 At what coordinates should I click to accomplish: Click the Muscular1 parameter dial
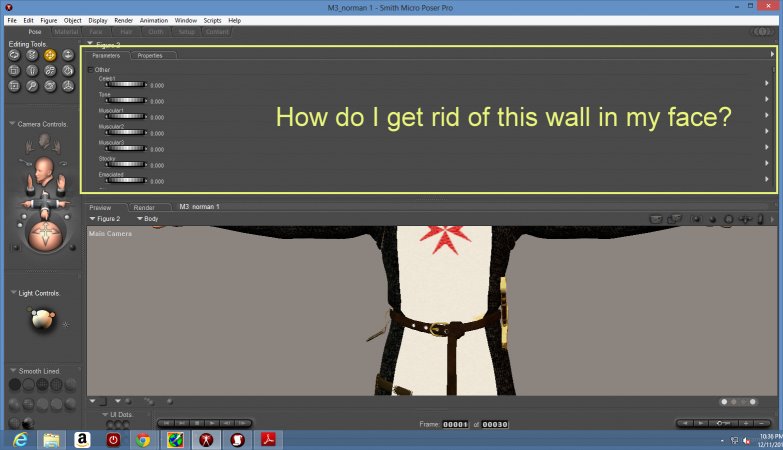[x=126, y=116]
